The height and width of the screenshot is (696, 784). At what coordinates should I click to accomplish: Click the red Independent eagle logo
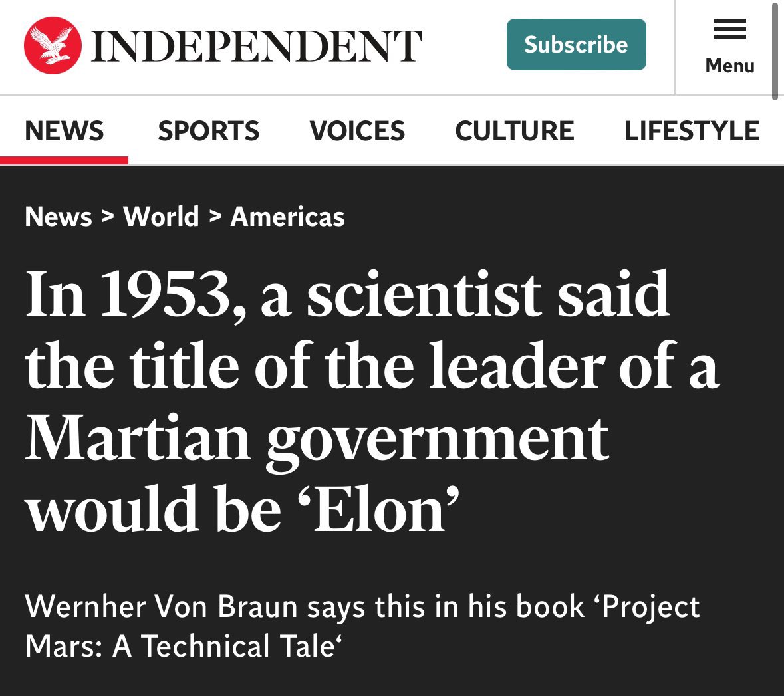[x=53, y=45]
